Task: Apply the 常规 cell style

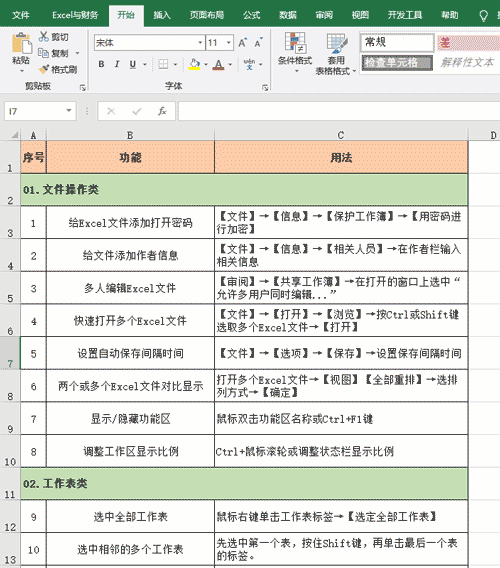Action: [397, 42]
